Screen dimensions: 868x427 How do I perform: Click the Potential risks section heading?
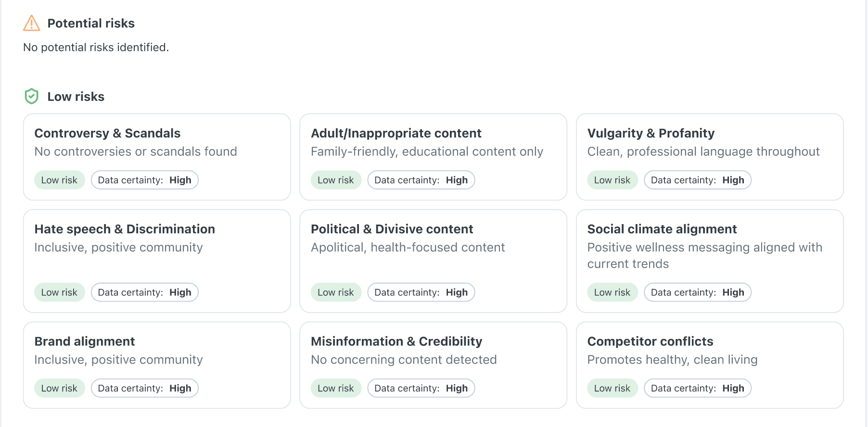click(91, 23)
